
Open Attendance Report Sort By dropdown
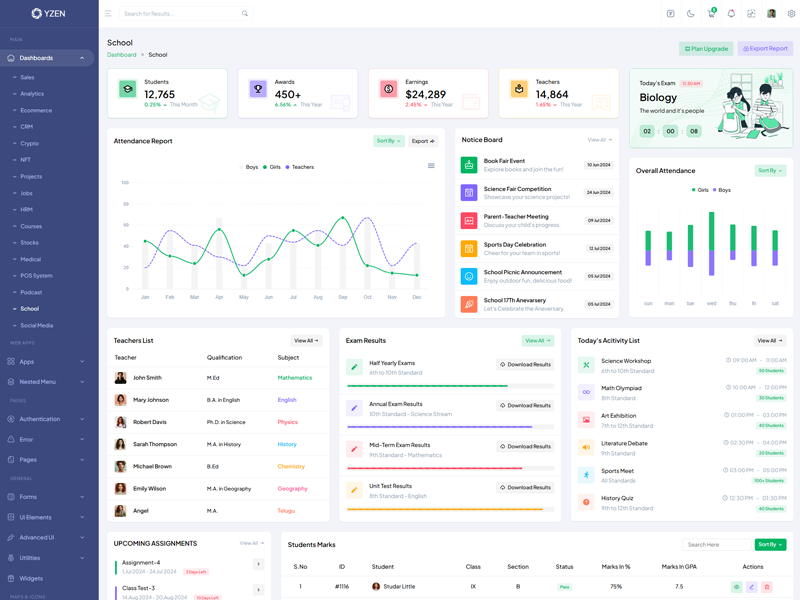pos(388,141)
